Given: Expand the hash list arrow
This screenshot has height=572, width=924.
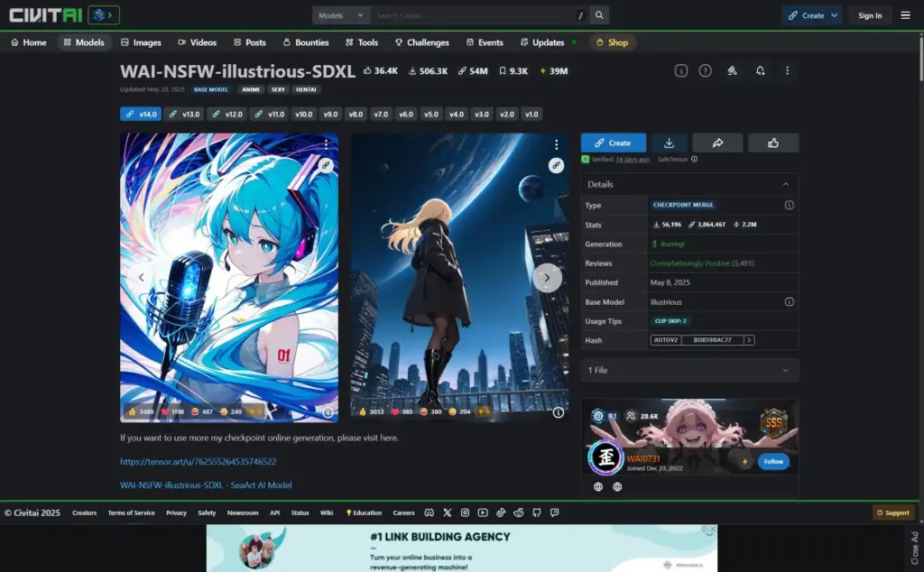Looking at the screenshot, I should click(749, 340).
